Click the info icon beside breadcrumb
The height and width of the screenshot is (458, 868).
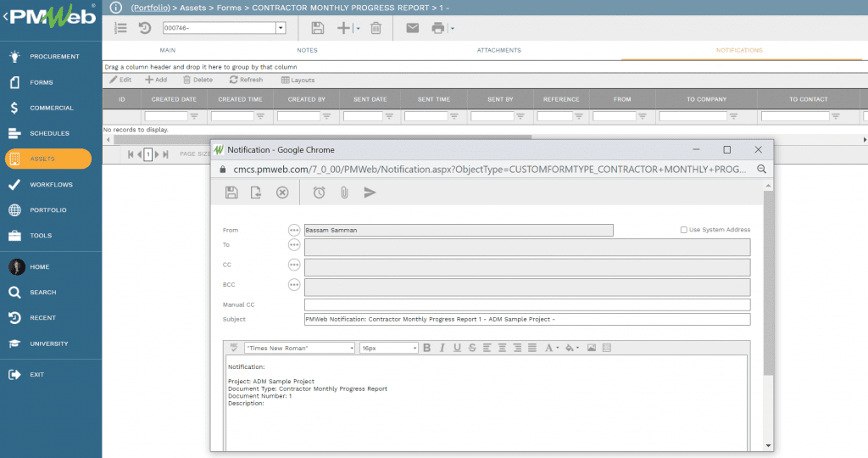coord(115,7)
